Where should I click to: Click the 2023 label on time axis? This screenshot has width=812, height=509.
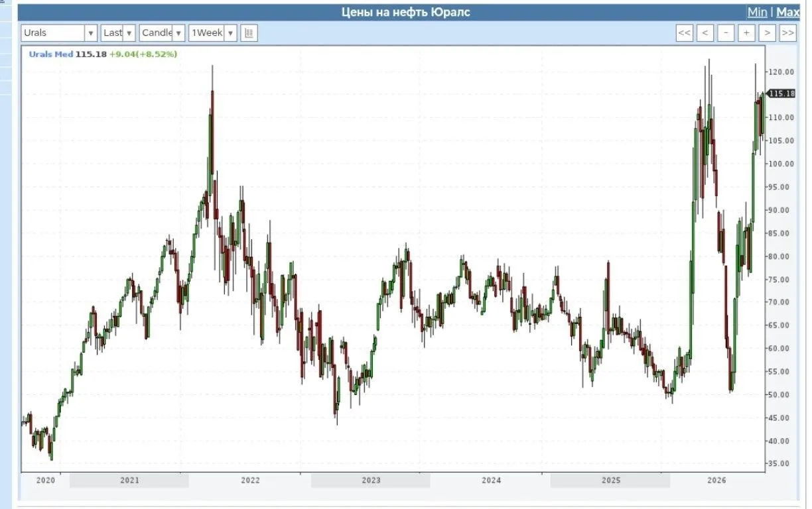tap(370, 480)
